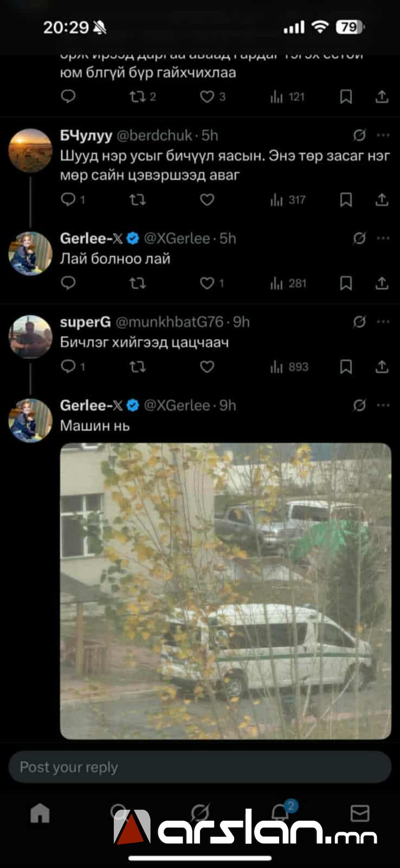Open the van photo in Gerlee's post

(225, 591)
